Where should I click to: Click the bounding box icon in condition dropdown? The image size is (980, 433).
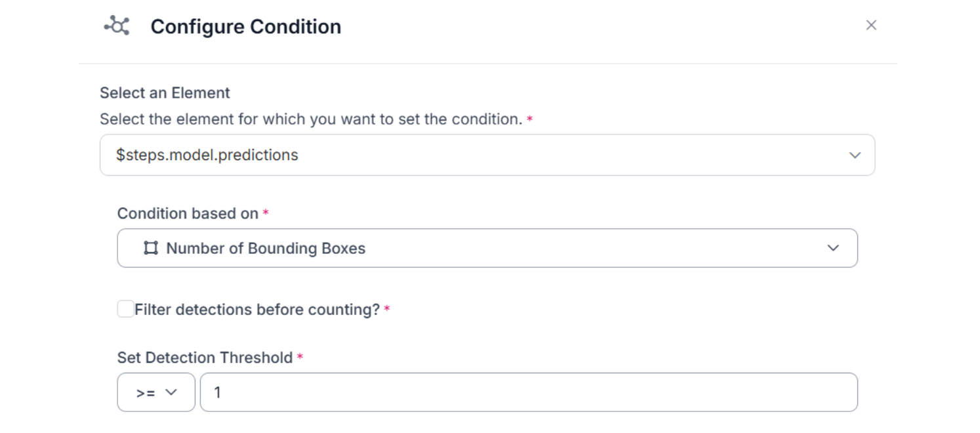point(151,248)
